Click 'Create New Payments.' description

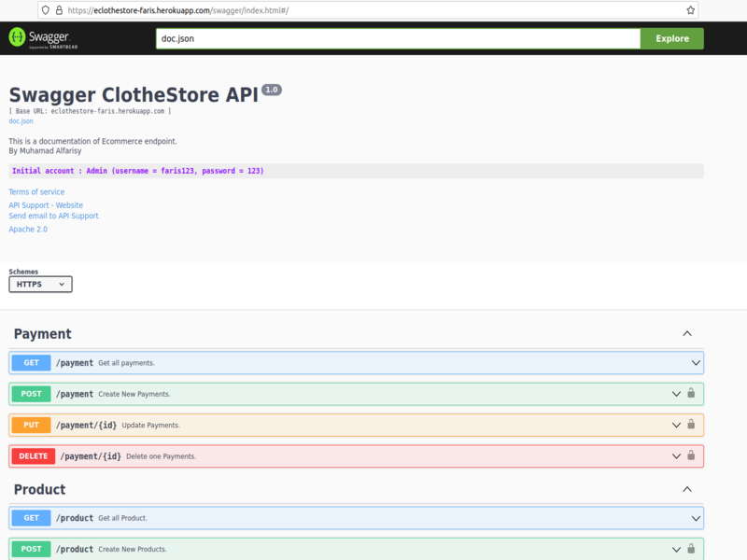pos(134,394)
